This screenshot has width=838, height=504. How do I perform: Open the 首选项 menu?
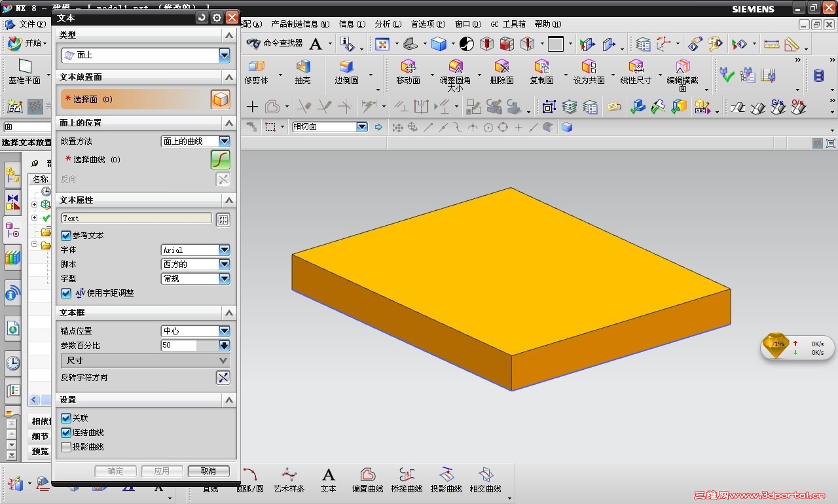(428, 24)
